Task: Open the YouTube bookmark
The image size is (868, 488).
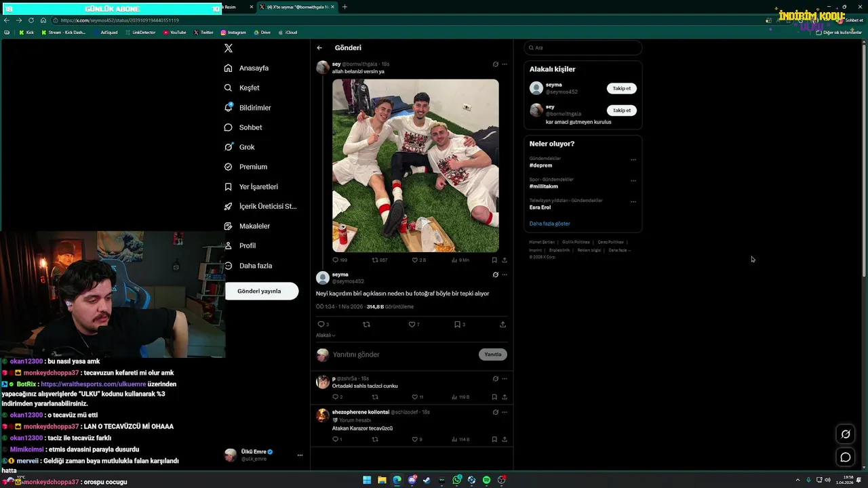Action: 174,33
